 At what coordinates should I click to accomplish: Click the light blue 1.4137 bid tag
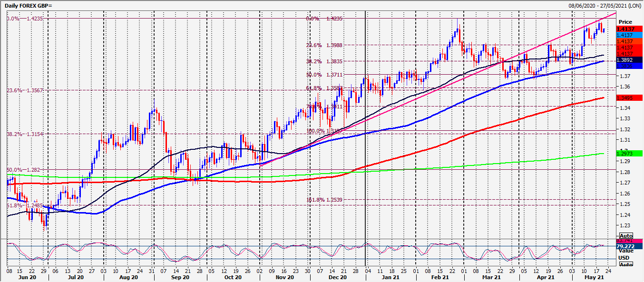[x=624, y=35]
